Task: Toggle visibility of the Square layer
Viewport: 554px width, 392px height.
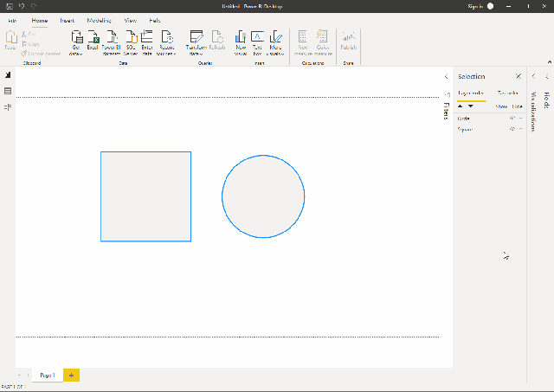Action: click(512, 128)
